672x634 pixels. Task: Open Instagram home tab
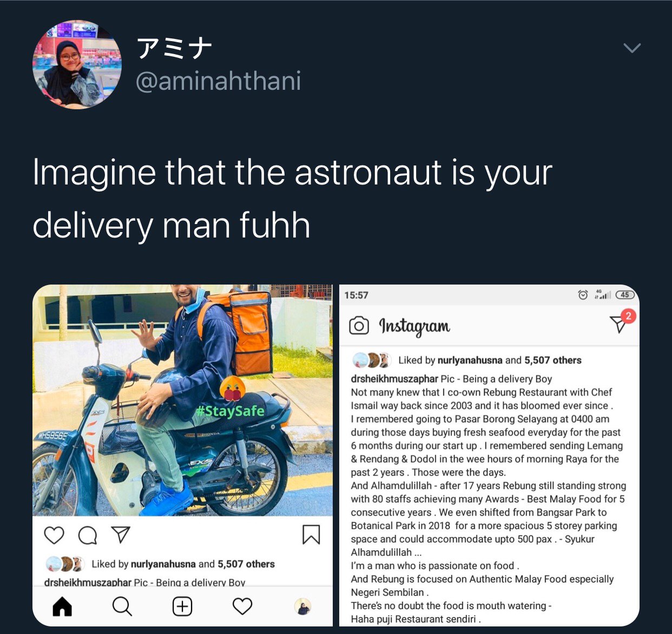(62, 606)
